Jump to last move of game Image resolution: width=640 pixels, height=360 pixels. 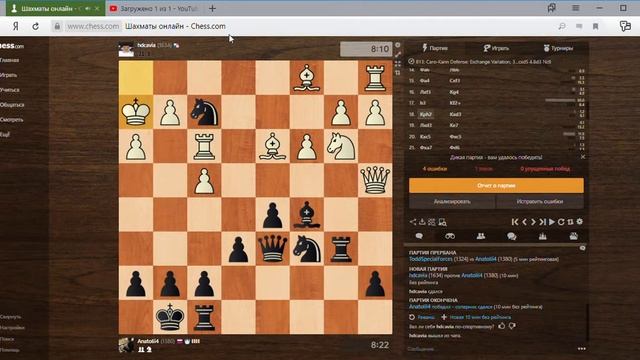tap(542, 222)
